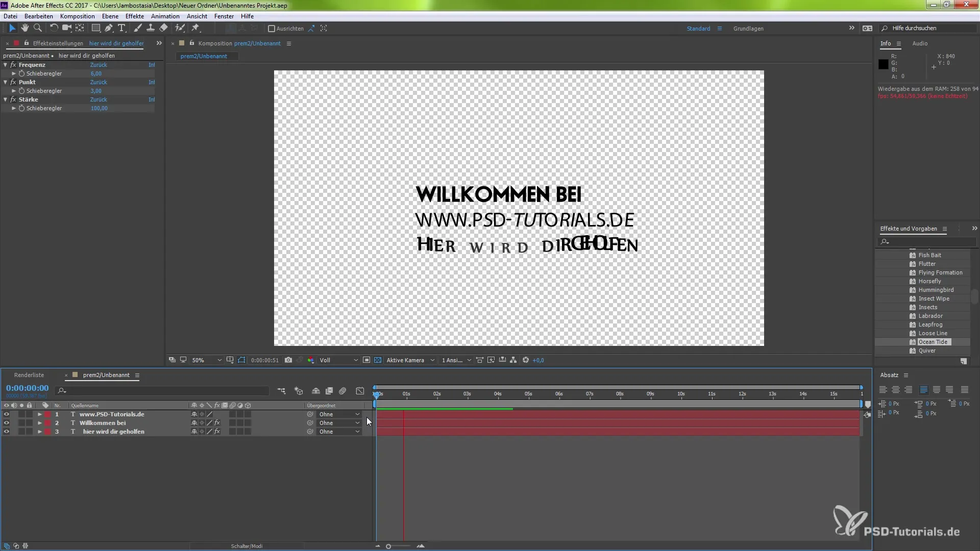Click the snapshot camera icon in viewer
The height and width of the screenshot is (551, 980).
(288, 360)
